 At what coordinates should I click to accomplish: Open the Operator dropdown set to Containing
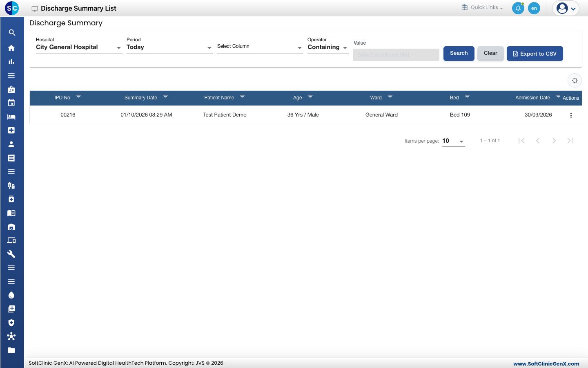[327, 47]
